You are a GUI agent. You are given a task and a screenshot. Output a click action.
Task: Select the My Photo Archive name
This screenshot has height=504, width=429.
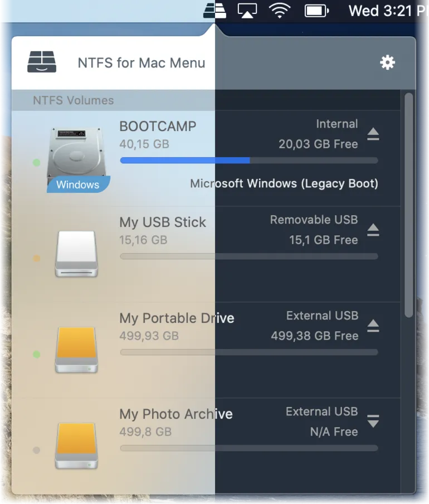pyautogui.click(x=175, y=414)
